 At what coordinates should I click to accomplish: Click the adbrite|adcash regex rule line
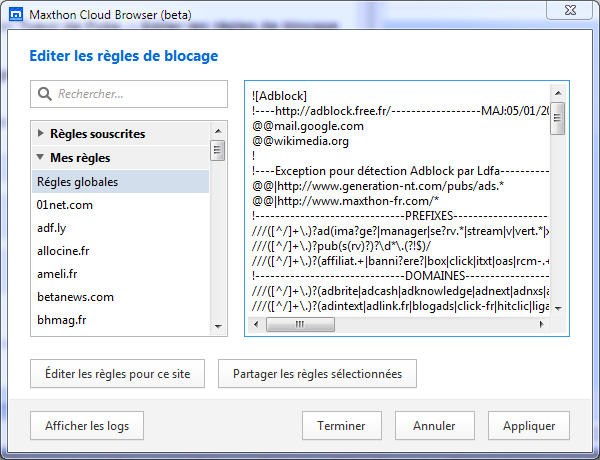tap(400, 291)
